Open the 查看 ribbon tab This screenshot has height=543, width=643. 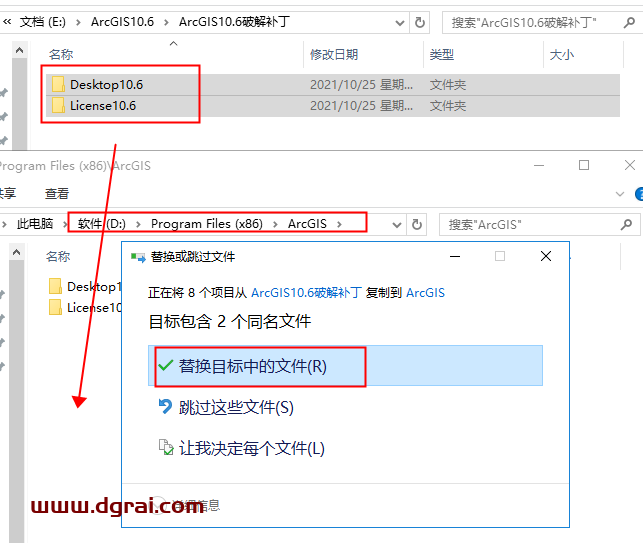57,193
